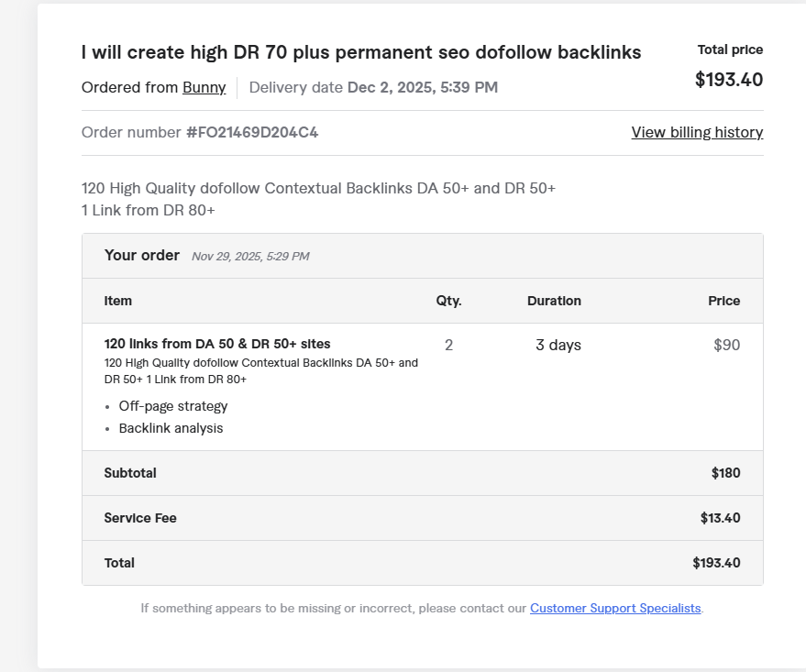Select order number #FO21469D204C4

coord(252,133)
